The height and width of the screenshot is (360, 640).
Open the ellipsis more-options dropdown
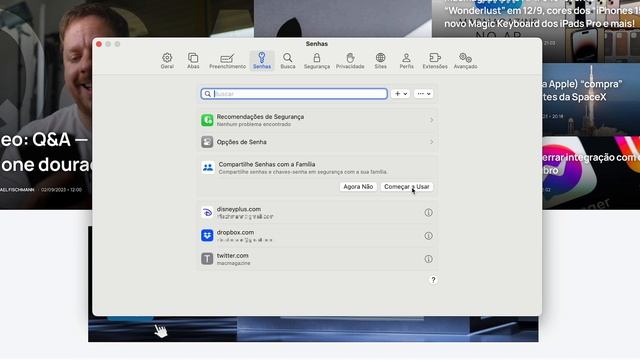tap(423, 94)
